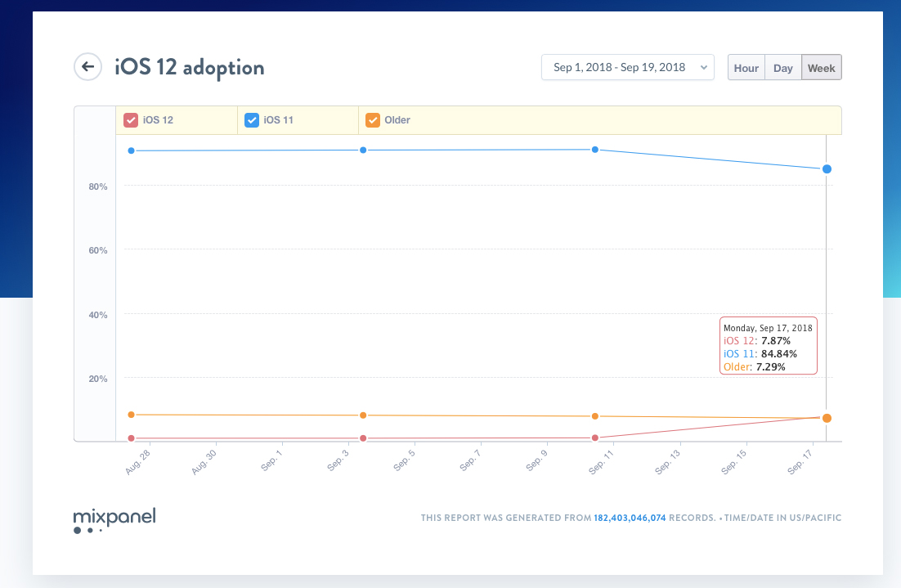Click the Sep 17 tooltip box
901x588 pixels.
pos(768,346)
